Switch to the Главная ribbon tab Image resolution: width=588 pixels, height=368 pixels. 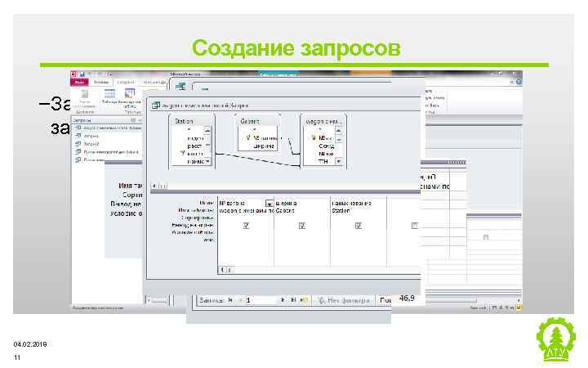click(101, 83)
